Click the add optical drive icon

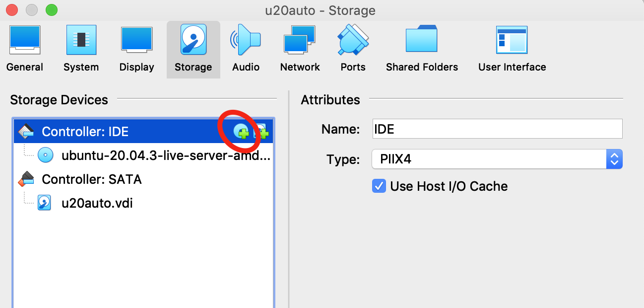pyautogui.click(x=241, y=131)
